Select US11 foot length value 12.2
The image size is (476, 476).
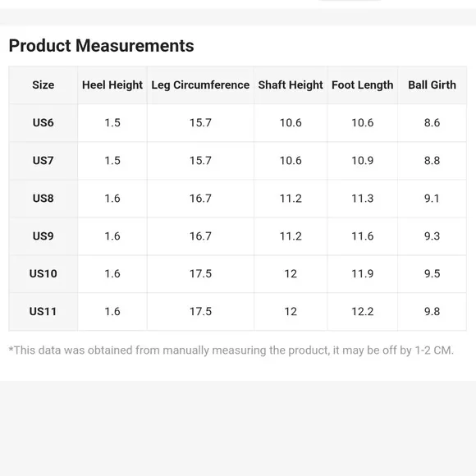point(363,312)
